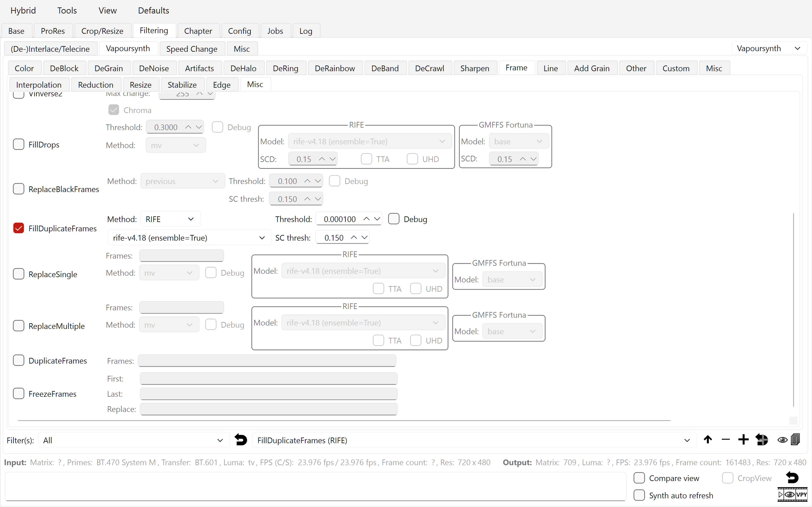Increase FillDuplicateFrames Threshold with up arrow
This screenshot has width=812, height=507.
(366, 219)
